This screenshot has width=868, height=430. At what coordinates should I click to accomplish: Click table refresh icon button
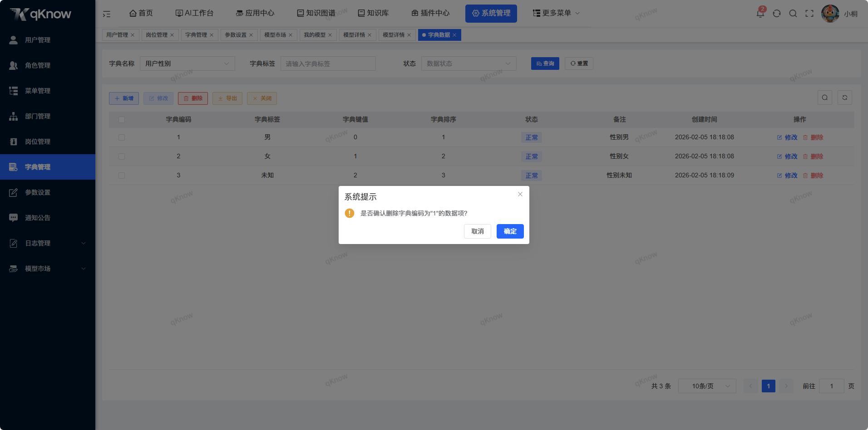[845, 98]
